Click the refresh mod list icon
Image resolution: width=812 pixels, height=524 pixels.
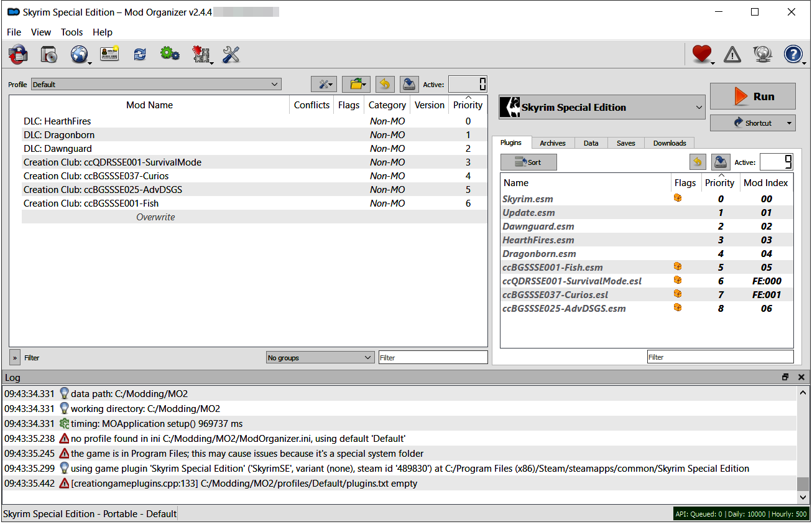[139, 54]
